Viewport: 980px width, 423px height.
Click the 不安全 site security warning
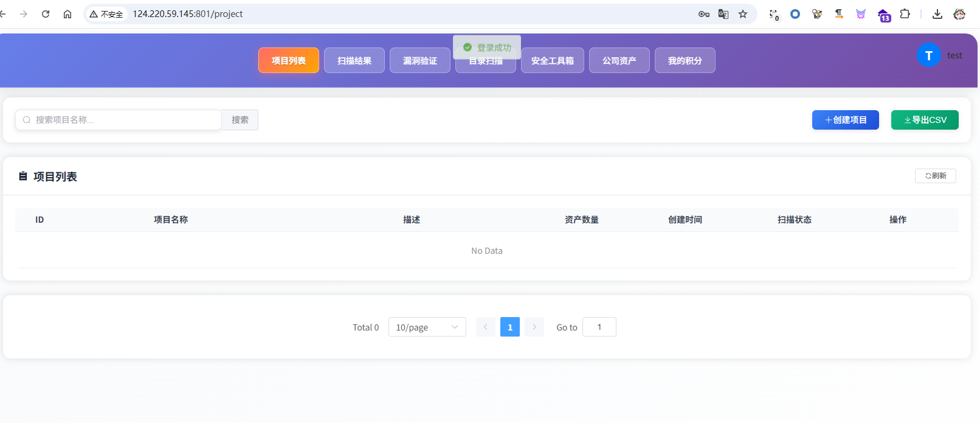tap(106, 14)
